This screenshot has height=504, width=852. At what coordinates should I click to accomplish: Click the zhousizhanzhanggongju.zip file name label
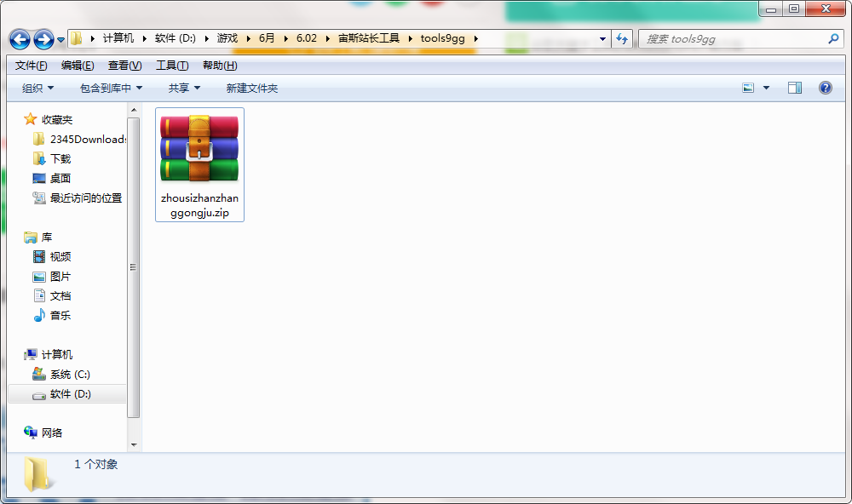tap(199, 205)
